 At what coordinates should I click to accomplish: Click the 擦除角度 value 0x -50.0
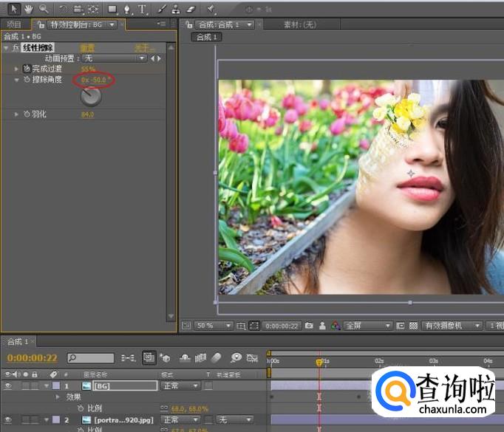coord(95,79)
